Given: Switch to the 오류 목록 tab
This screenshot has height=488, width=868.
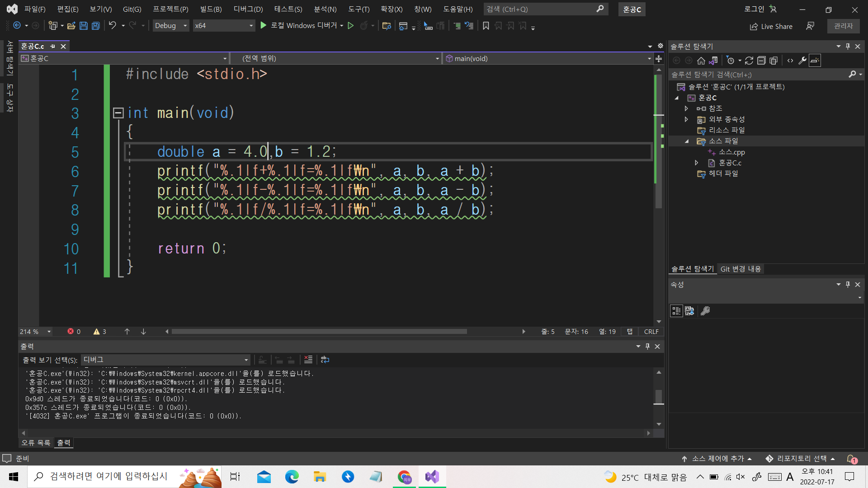Looking at the screenshot, I should point(36,443).
